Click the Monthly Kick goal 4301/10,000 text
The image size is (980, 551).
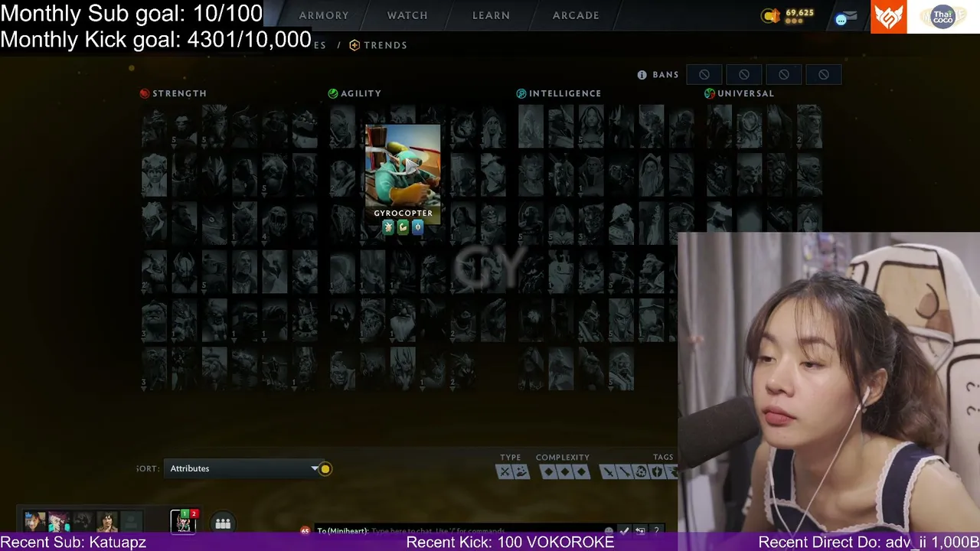click(x=156, y=40)
